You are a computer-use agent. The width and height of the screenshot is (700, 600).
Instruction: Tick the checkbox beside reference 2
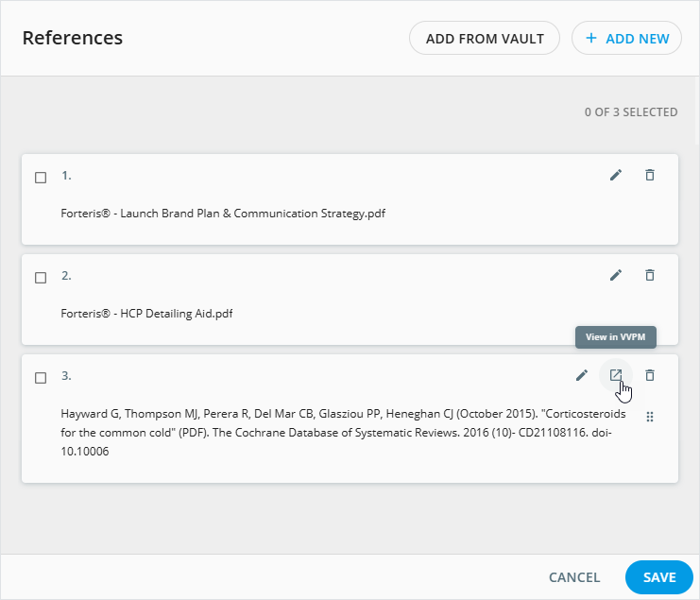click(41, 278)
